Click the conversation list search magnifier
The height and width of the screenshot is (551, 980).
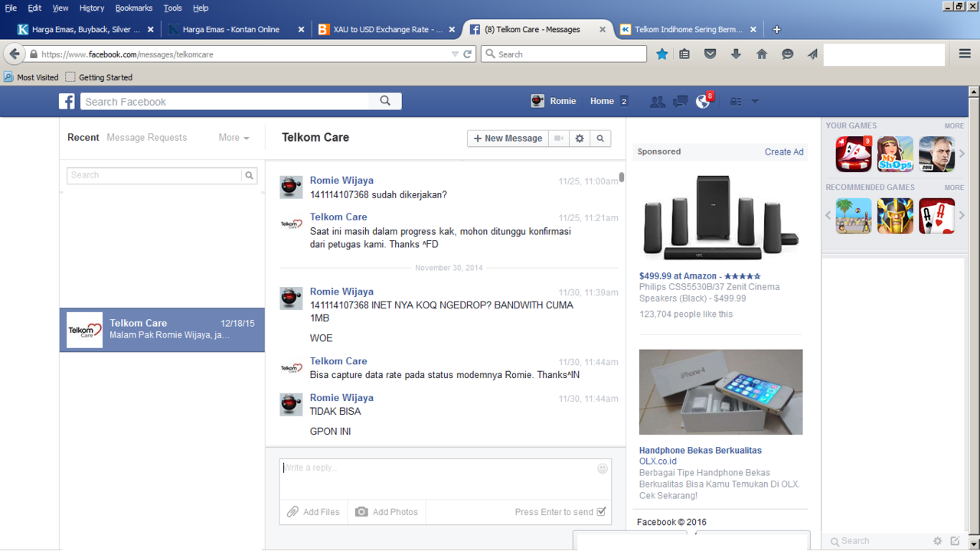[x=249, y=175]
